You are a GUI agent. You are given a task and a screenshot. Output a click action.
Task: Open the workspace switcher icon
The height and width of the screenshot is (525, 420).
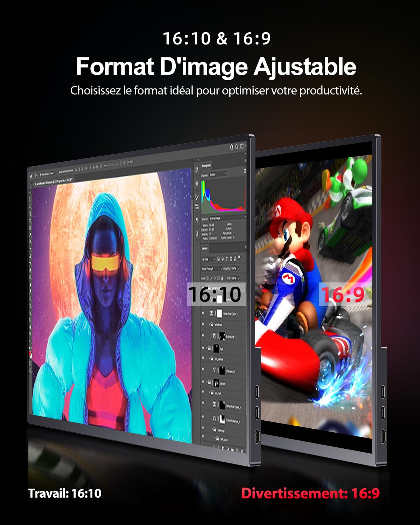tap(242, 146)
